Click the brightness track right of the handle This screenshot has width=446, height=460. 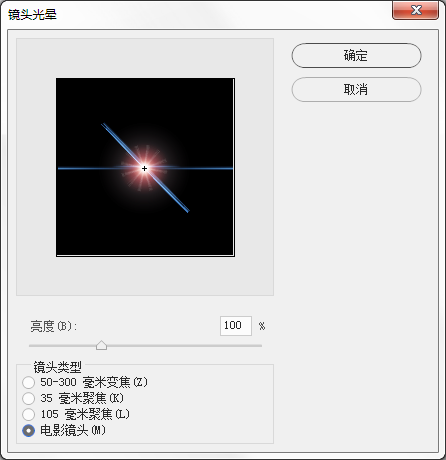[x=184, y=346]
